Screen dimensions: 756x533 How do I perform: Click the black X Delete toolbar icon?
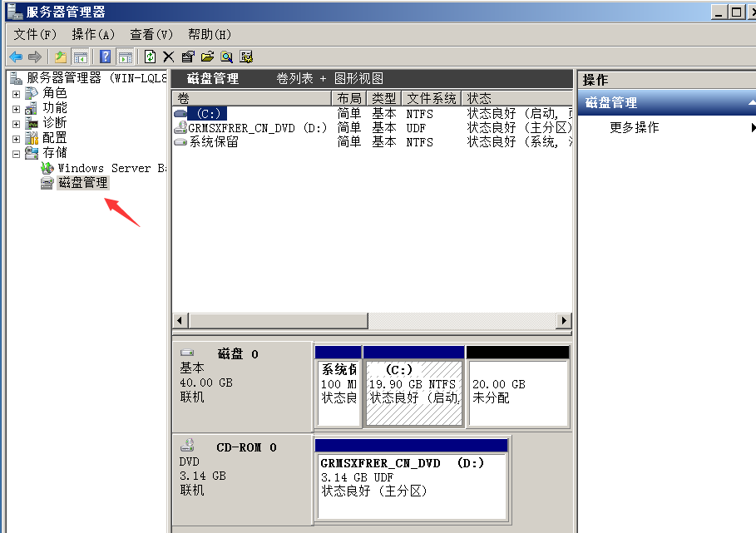[x=168, y=57]
